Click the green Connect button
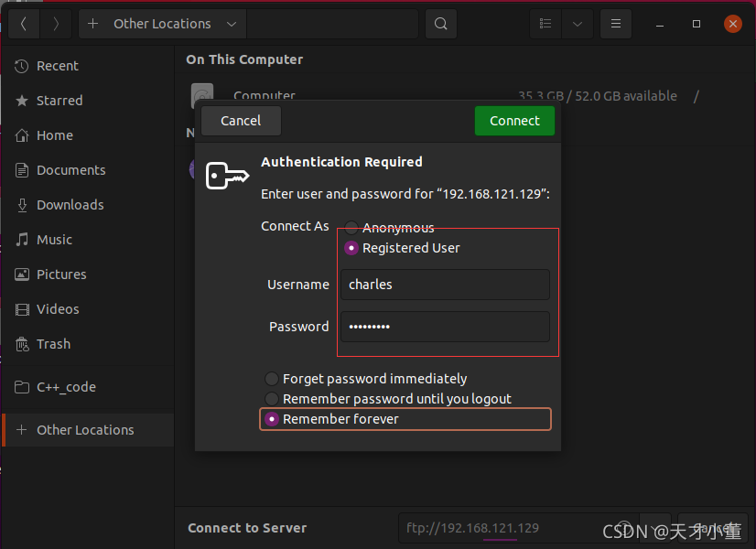This screenshot has width=756, height=549. pyautogui.click(x=514, y=121)
